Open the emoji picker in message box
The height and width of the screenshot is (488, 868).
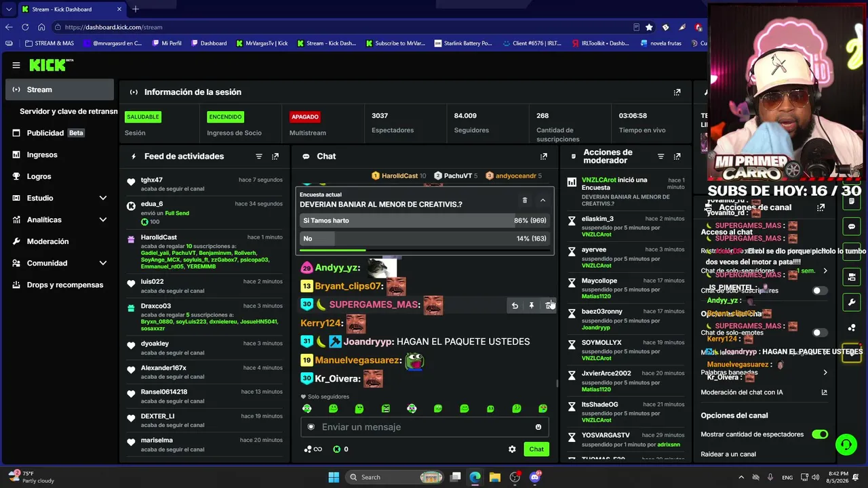coord(538,427)
